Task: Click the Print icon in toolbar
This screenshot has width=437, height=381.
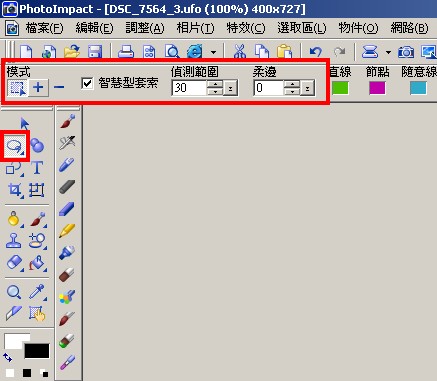Action: (x=126, y=52)
